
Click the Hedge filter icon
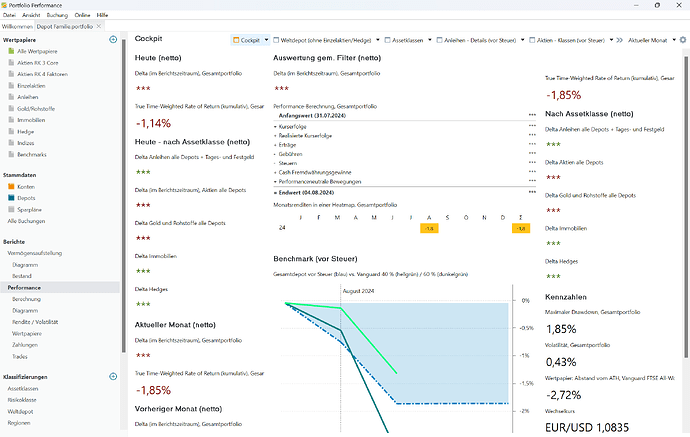tap(11, 131)
